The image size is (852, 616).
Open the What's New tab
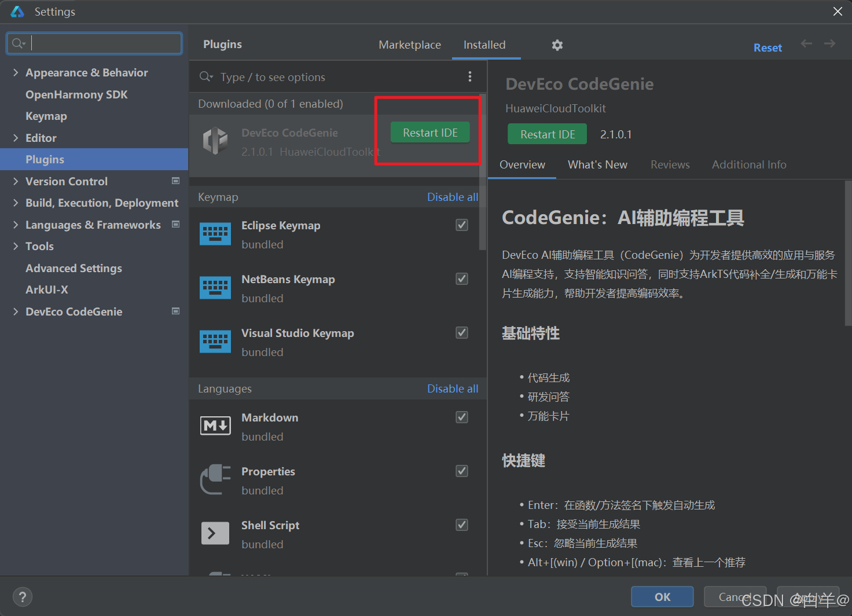(x=597, y=164)
